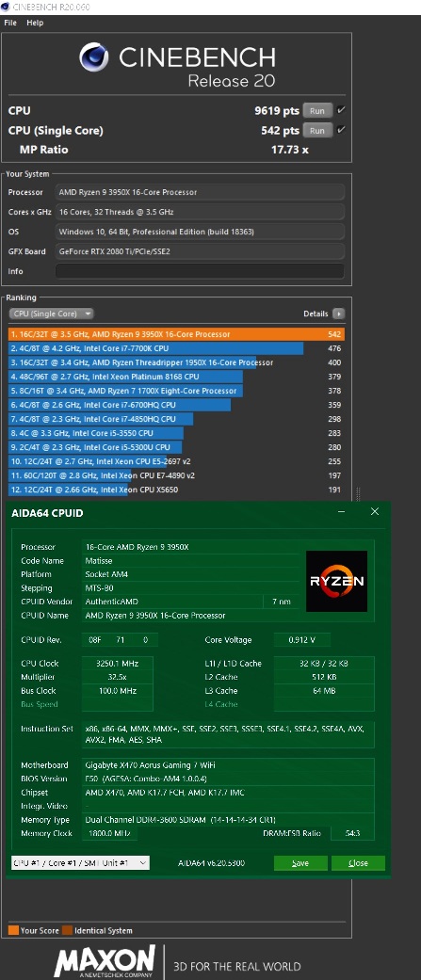Run the CPU (Single Core) benchmark
421x980 pixels.
[x=317, y=130]
